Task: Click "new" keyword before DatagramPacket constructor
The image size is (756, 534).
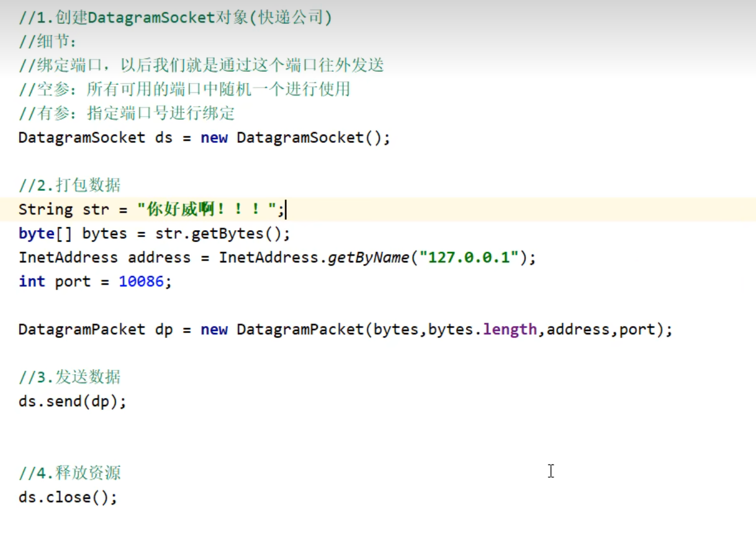Action: coord(214,329)
